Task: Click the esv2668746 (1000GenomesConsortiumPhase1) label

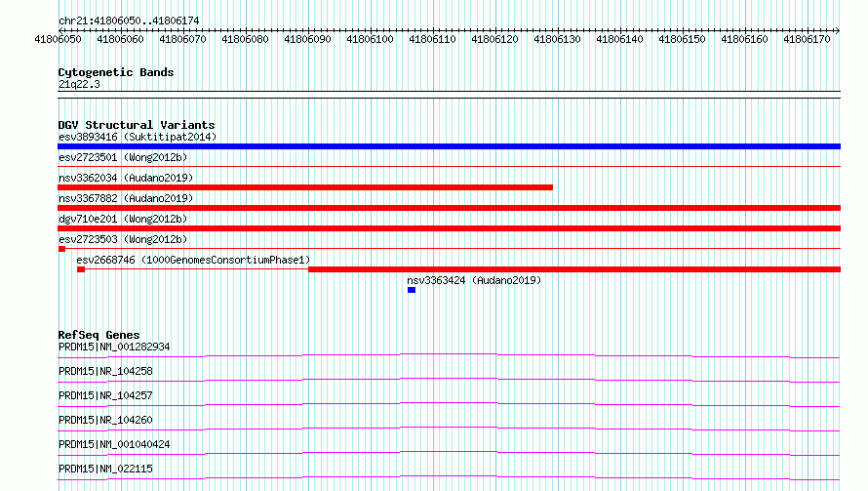Action: coord(193,260)
